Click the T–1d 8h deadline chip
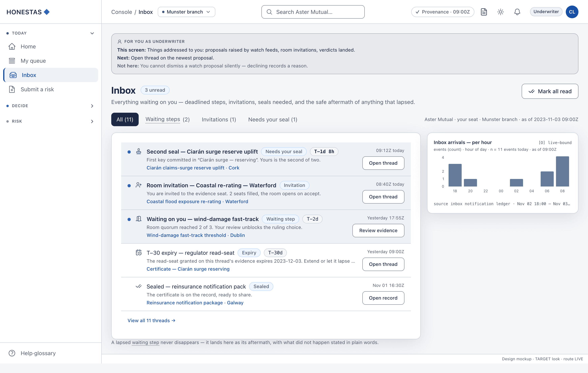This screenshot has width=588, height=373. coord(324,152)
